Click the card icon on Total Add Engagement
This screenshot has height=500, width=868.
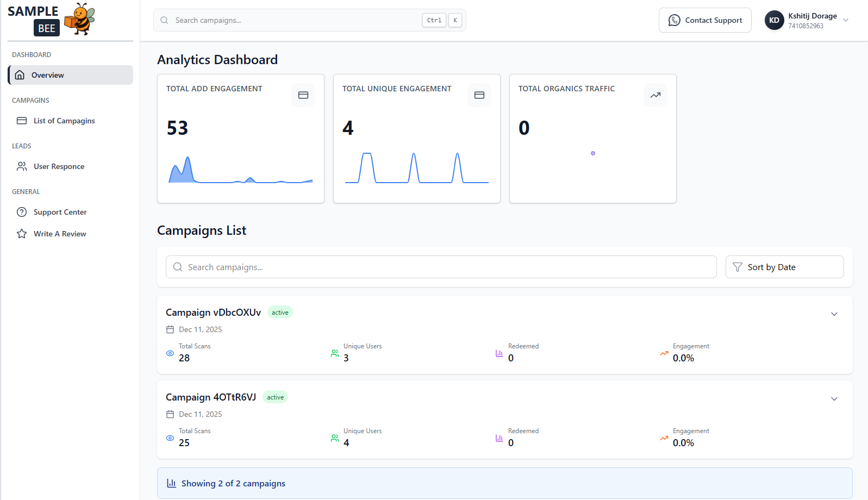303,95
